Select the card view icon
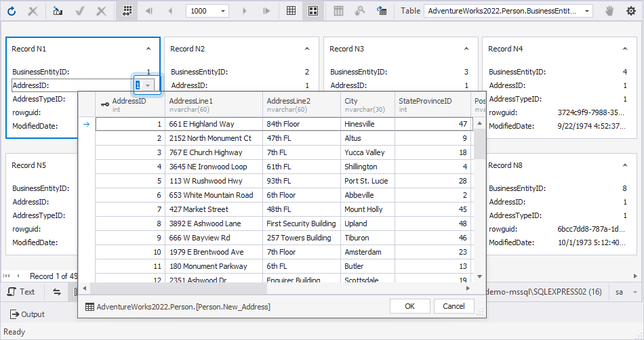644x340 pixels. tap(313, 11)
